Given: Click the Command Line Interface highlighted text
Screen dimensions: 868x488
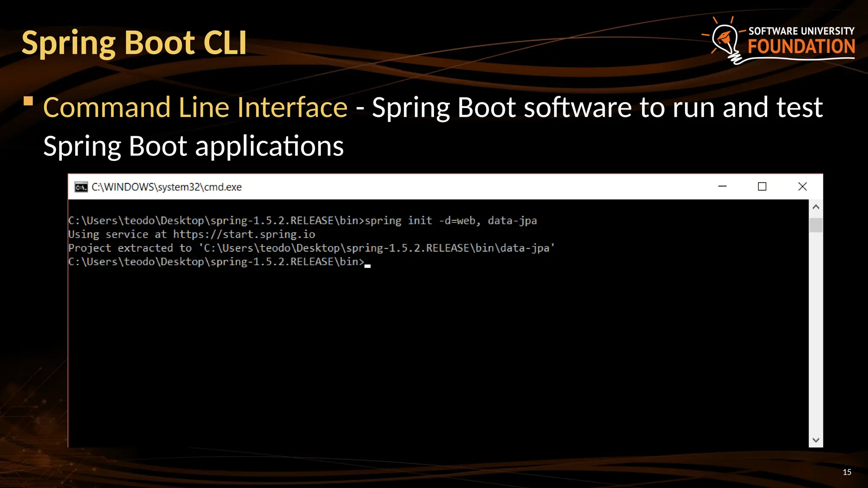Looking at the screenshot, I should pyautogui.click(x=195, y=107).
